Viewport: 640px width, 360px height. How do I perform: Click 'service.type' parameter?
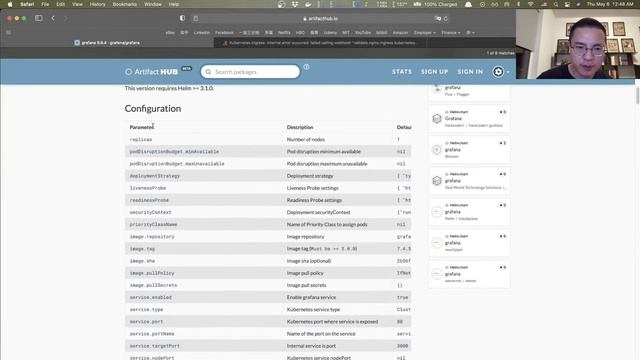point(147,309)
